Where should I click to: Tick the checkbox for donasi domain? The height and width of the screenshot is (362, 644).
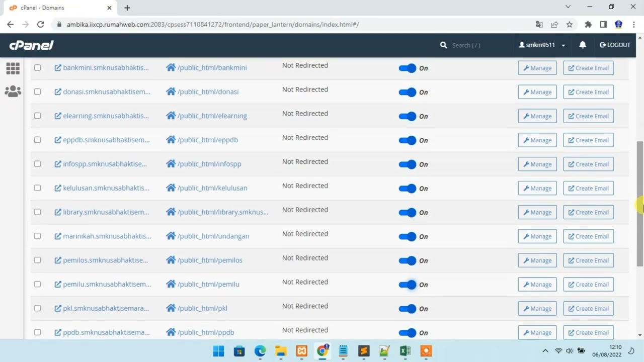[37, 92]
